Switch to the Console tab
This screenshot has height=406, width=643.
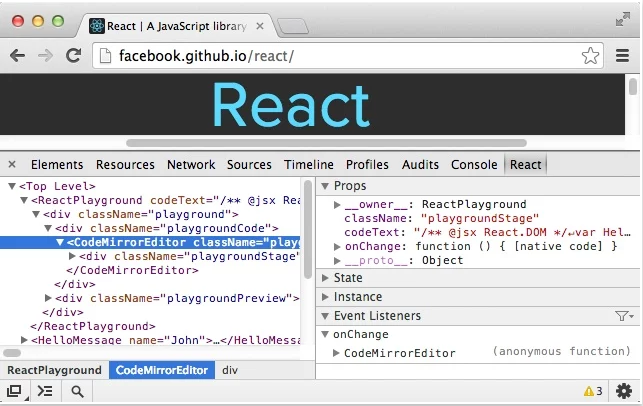pos(474,164)
